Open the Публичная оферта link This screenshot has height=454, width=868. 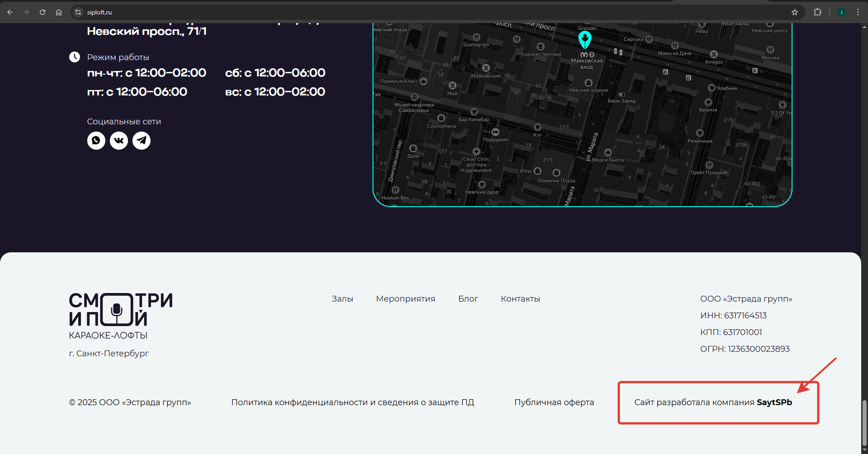(x=554, y=402)
